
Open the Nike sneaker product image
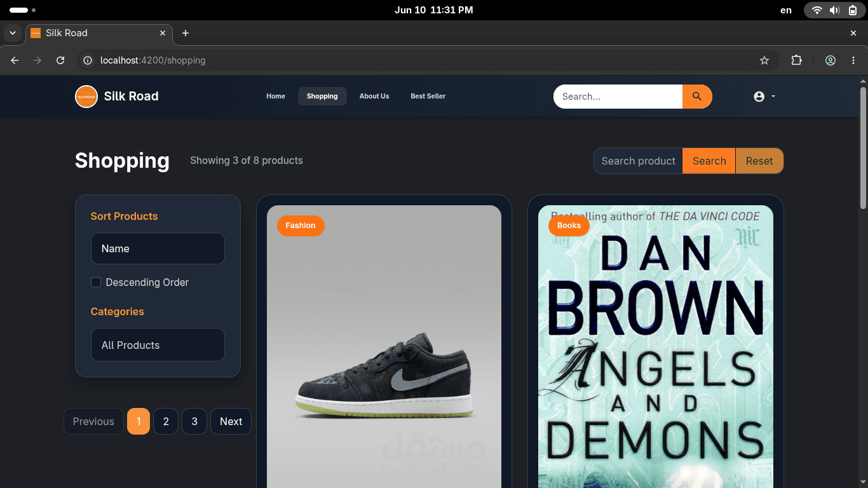tap(384, 346)
